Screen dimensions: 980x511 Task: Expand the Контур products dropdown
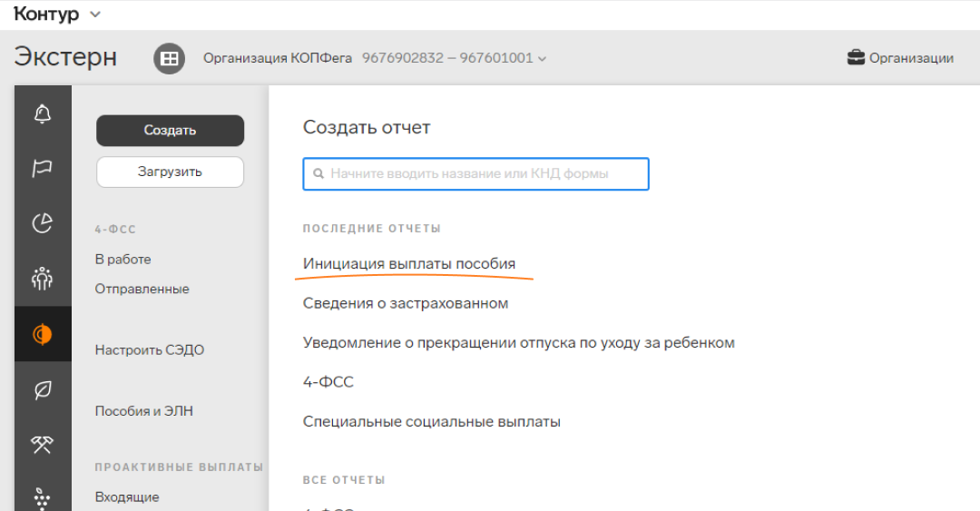coord(95,15)
